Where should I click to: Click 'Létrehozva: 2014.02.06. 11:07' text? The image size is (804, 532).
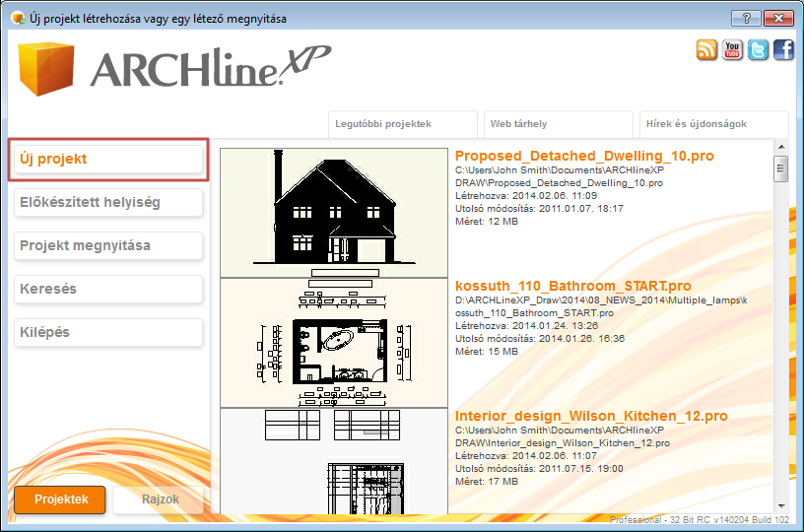526,456
